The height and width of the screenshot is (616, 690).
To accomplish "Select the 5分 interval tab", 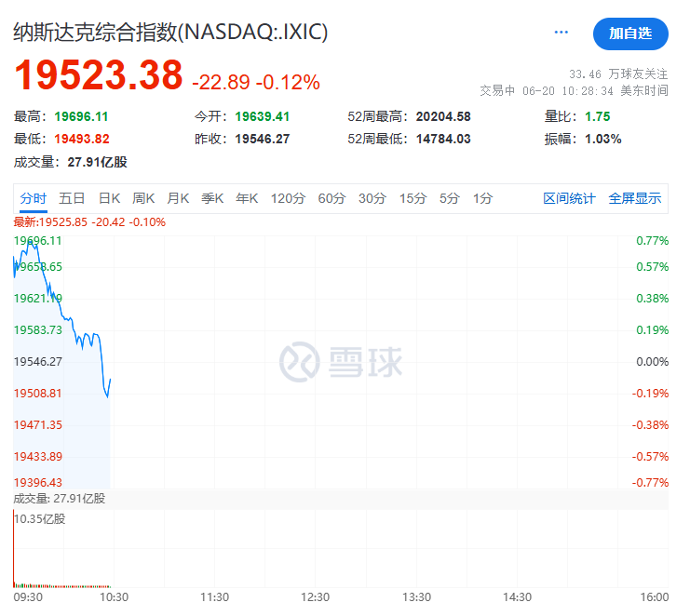I will [450, 198].
